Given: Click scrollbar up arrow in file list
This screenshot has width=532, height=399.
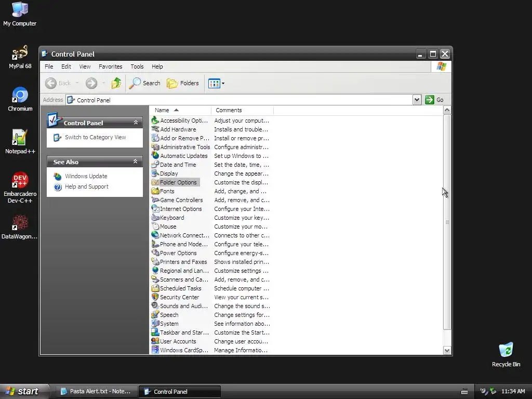Looking at the screenshot, I should pyautogui.click(x=447, y=110).
